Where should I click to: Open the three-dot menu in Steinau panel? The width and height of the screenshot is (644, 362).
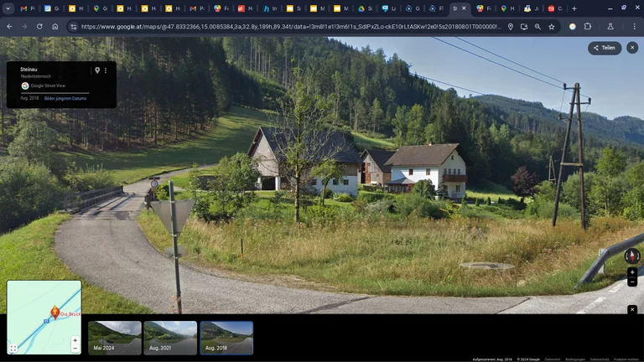point(106,70)
